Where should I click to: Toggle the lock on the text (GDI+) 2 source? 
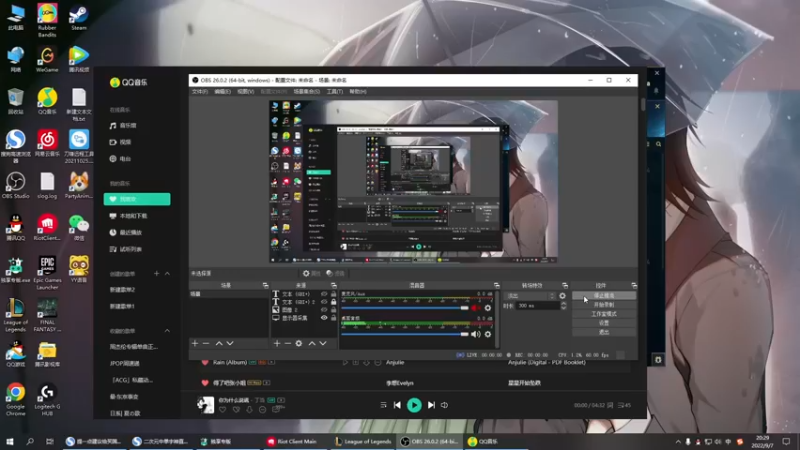click(334, 302)
